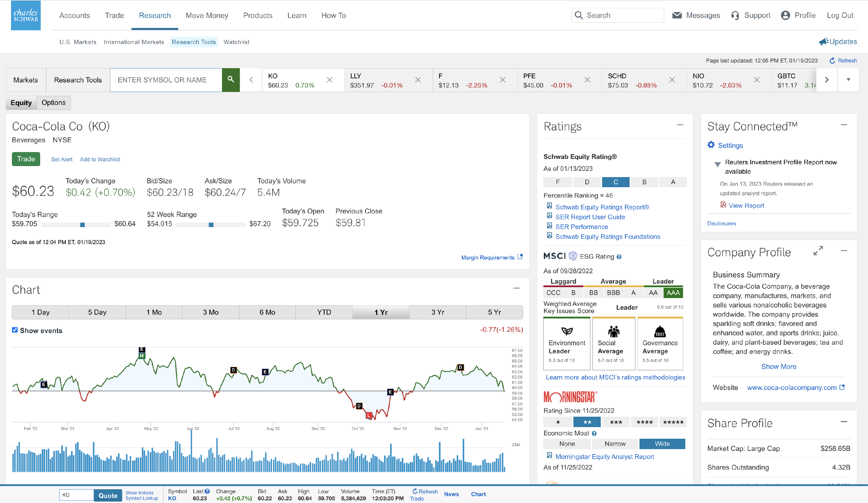Remove PFE from ticker strip
This screenshot has width=868, height=503.
587,80
